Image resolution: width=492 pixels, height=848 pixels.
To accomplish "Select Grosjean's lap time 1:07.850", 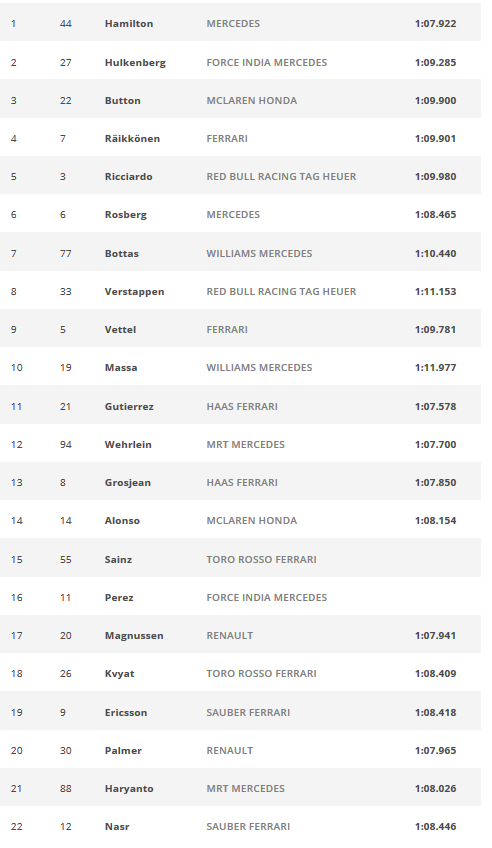I will pyautogui.click(x=435, y=483).
